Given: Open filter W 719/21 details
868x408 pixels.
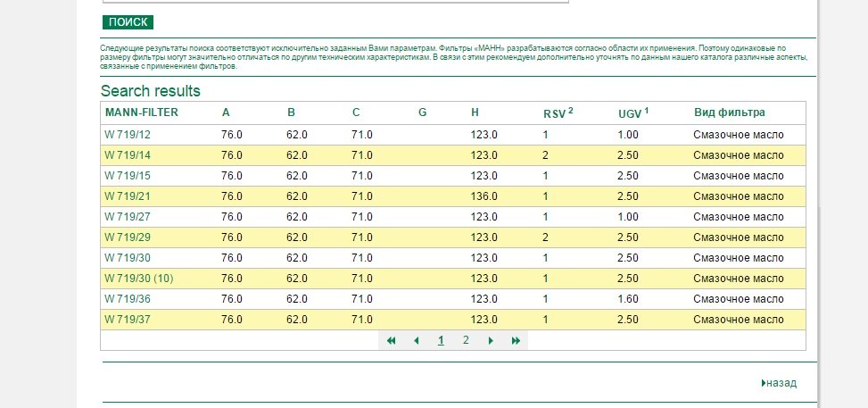Looking at the screenshot, I should pyautogui.click(x=128, y=196).
